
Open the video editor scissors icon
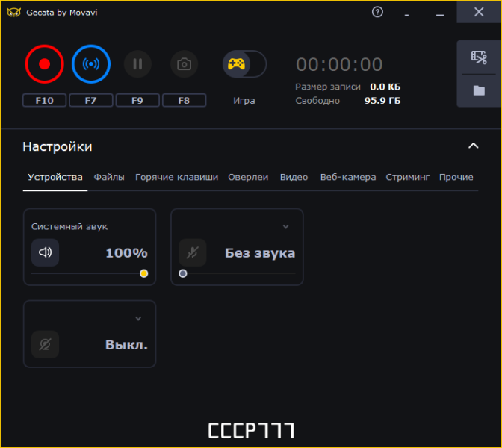479,57
